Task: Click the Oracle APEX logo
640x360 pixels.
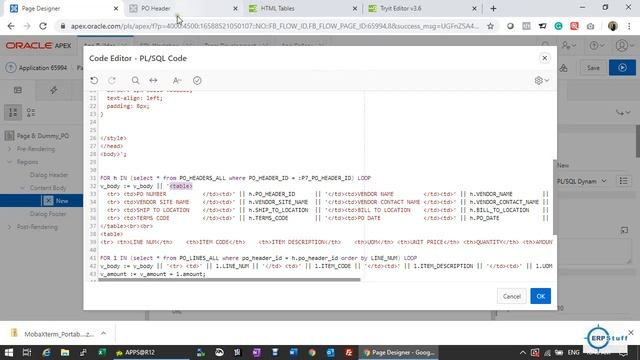Action: (38, 46)
